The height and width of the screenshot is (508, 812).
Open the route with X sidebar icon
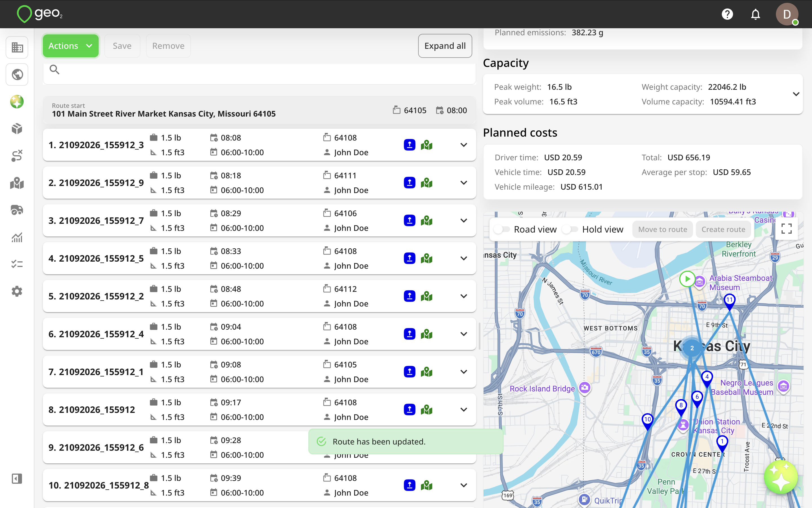tap(17, 156)
